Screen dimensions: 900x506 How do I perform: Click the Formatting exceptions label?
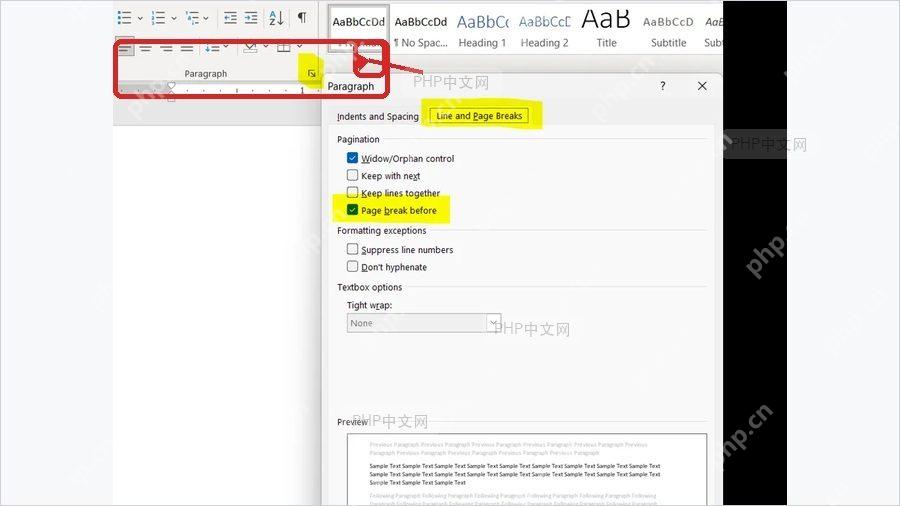(x=382, y=231)
